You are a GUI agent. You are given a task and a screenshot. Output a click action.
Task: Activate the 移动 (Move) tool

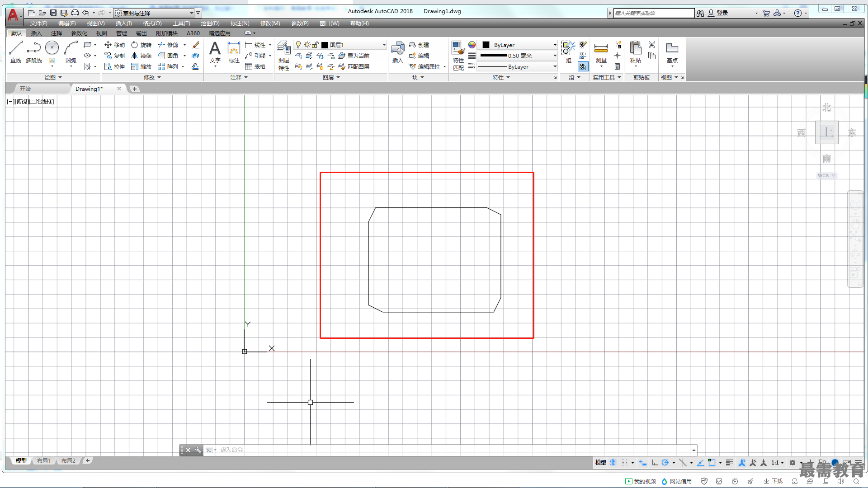coord(114,45)
